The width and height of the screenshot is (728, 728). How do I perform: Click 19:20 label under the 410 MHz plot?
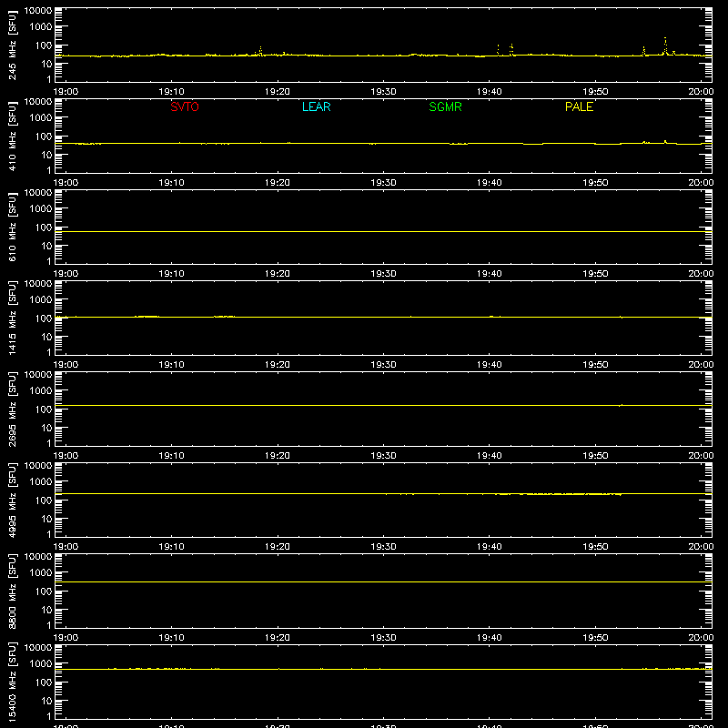click(x=278, y=183)
